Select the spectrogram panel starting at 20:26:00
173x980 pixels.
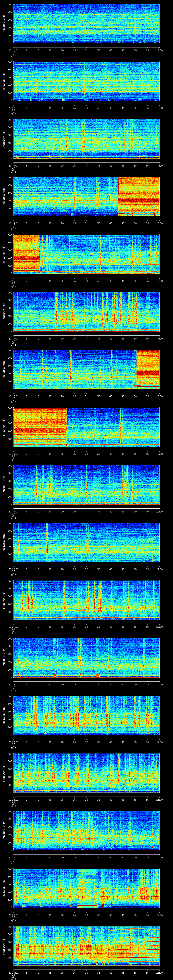pos(86,888)
